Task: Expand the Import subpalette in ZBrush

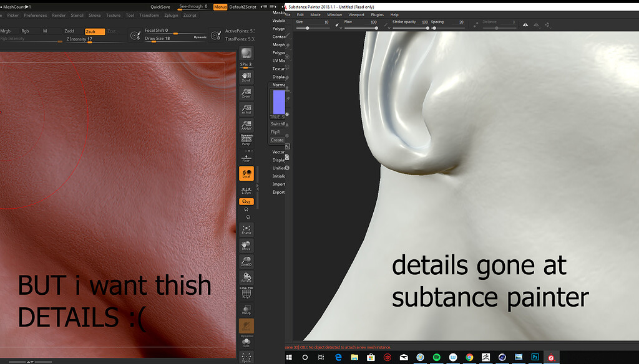Action: click(x=279, y=184)
